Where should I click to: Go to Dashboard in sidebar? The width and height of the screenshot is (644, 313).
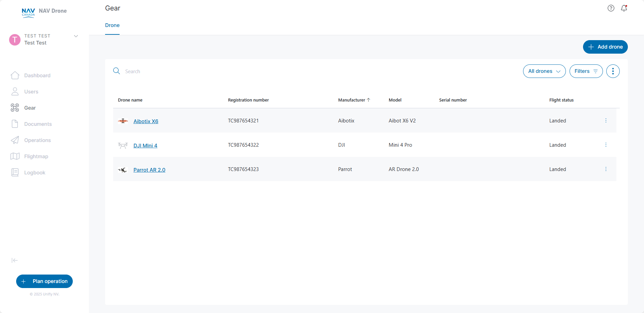(37, 76)
